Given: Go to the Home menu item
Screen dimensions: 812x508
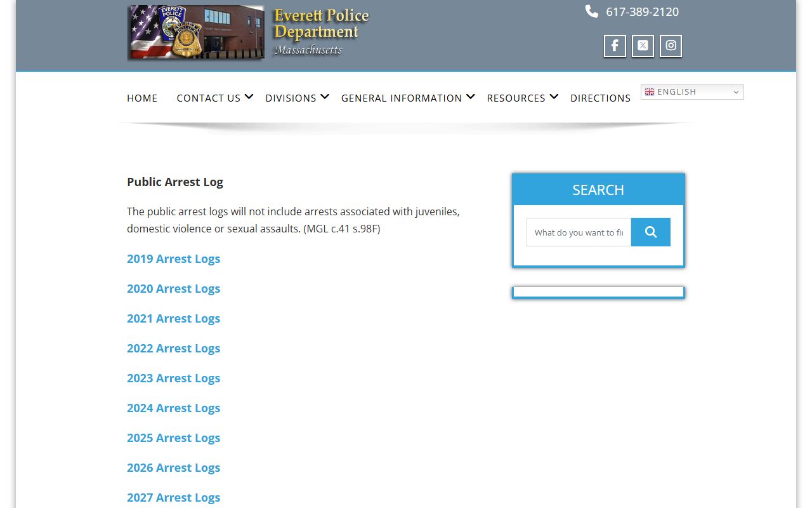Looking at the screenshot, I should point(142,98).
